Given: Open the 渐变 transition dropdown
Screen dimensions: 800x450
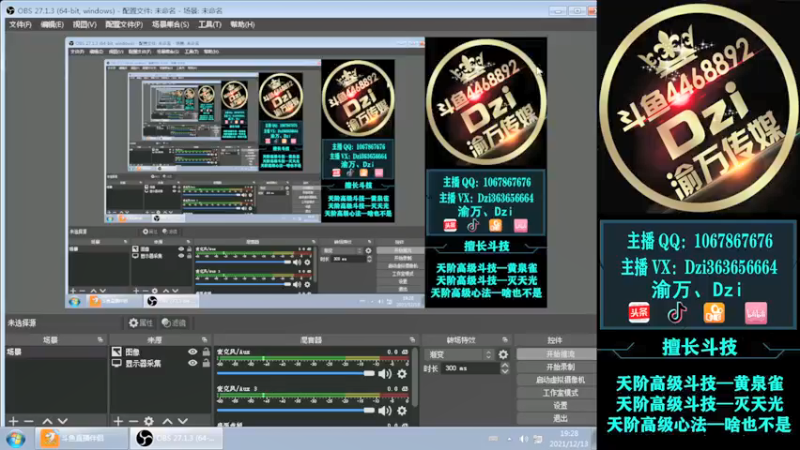Looking at the screenshot, I should pos(459,354).
